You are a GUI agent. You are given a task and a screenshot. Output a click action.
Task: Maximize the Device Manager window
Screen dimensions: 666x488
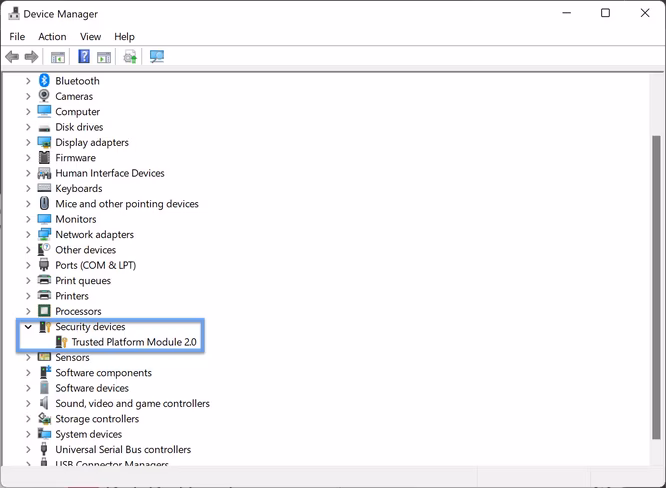click(x=605, y=13)
